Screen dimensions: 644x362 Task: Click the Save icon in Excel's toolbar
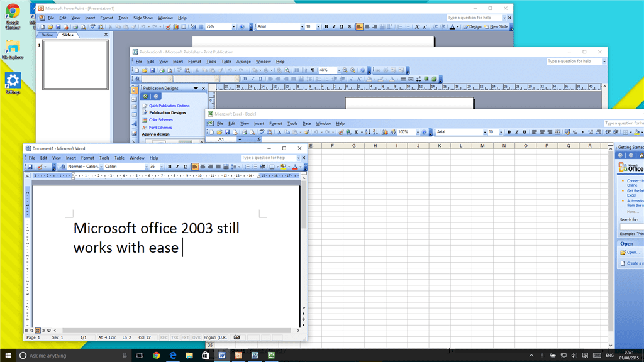click(227, 132)
